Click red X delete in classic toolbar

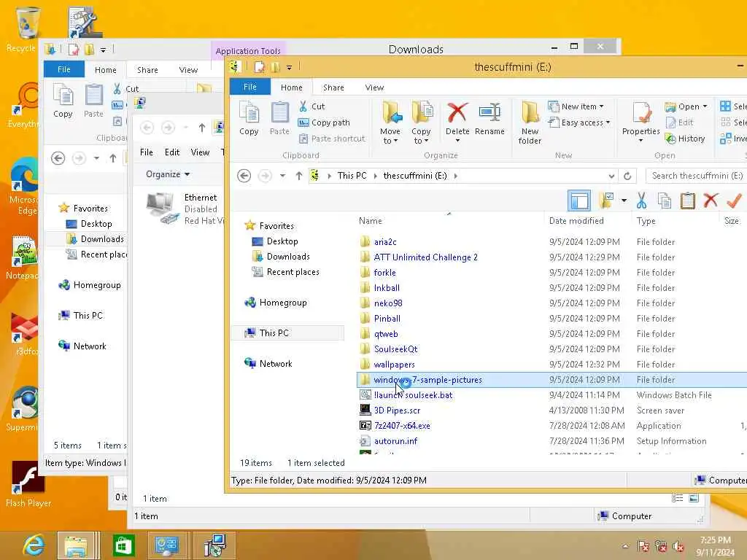point(711,201)
